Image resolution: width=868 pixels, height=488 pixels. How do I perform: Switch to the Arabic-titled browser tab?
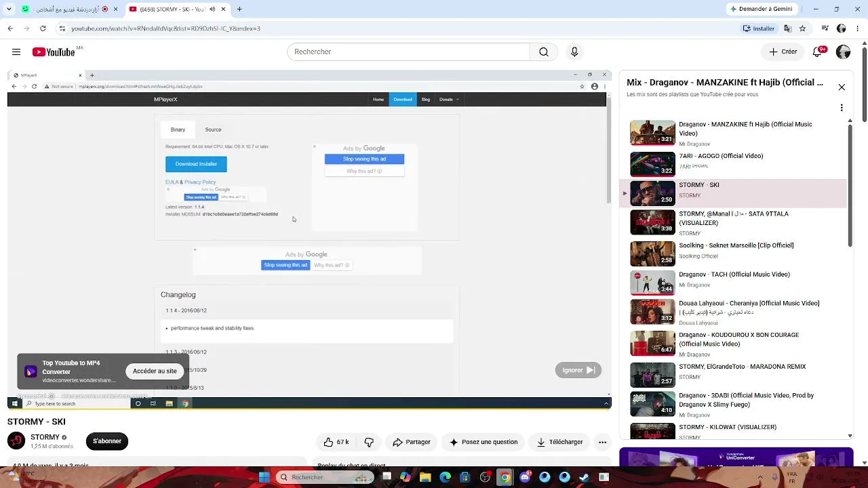(x=70, y=9)
